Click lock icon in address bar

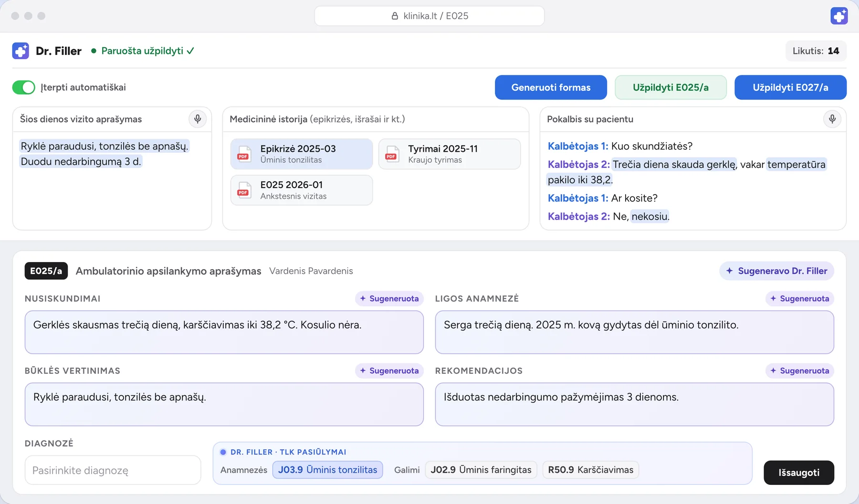pyautogui.click(x=395, y=16)
